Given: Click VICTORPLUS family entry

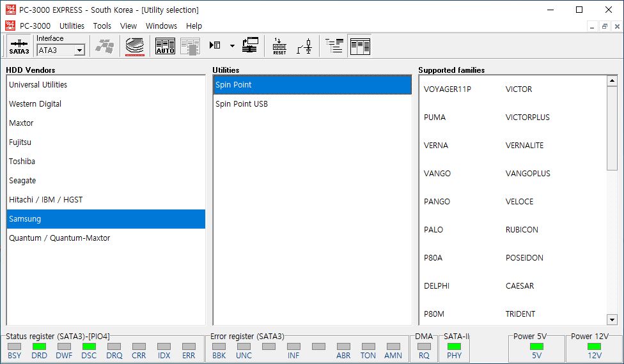Looking at the screenshot, I should coord(527,118).
